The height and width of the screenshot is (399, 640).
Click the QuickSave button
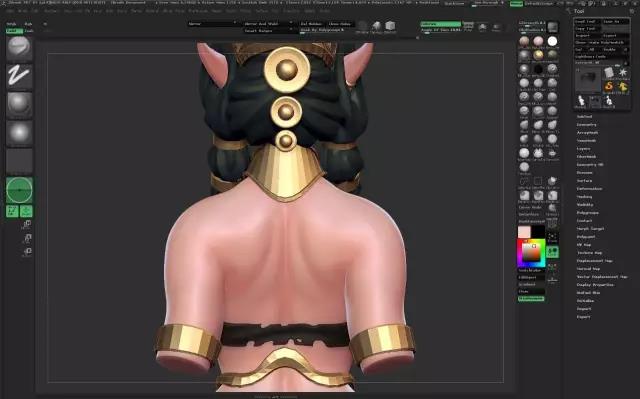tap(454, 3)
